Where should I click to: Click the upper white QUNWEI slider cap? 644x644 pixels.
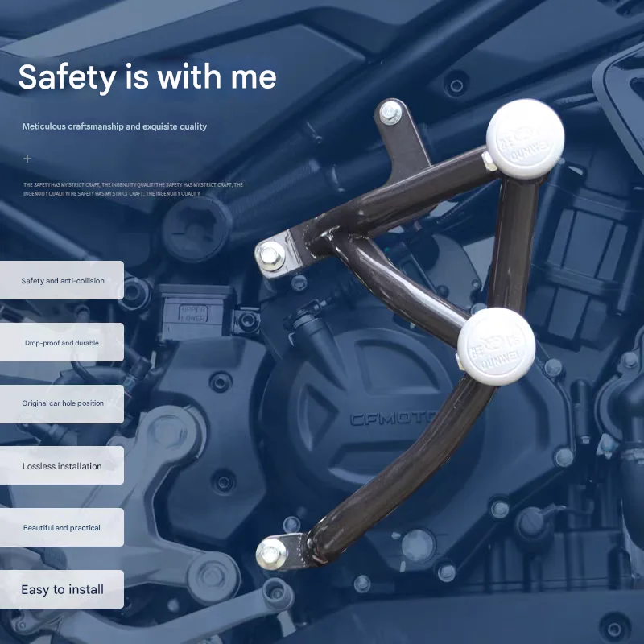525,138
